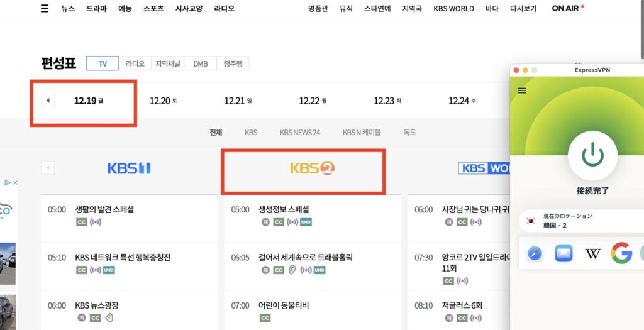644x330 pixels.
Task: Select date 12.21 일 in schedule
Action: coord(238,101)
